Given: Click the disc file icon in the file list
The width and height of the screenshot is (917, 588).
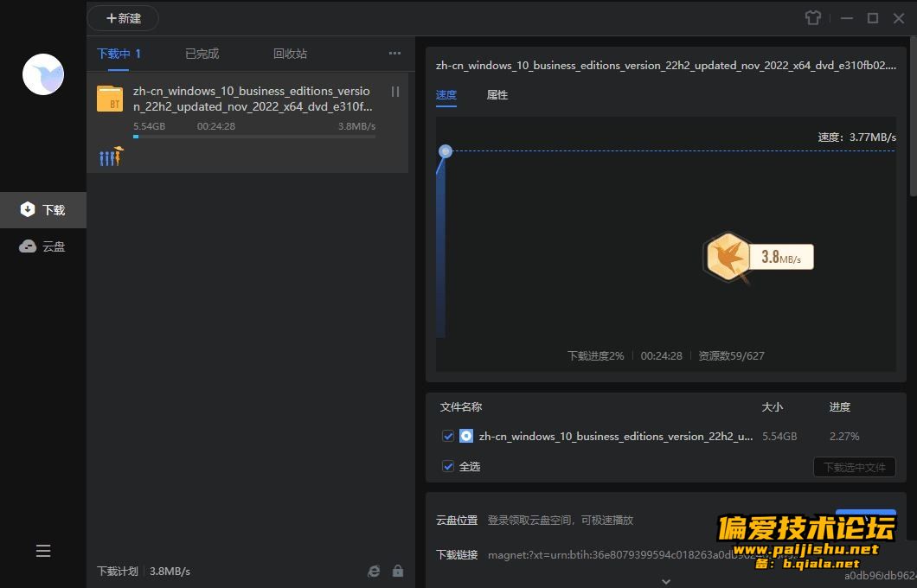Looking at the screenshot, I should coord(466,436).
